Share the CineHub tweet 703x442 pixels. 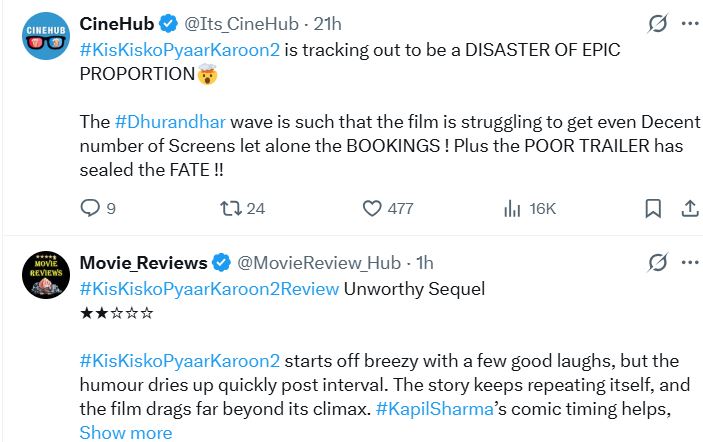pyautogui.click(x=689, y=208)
